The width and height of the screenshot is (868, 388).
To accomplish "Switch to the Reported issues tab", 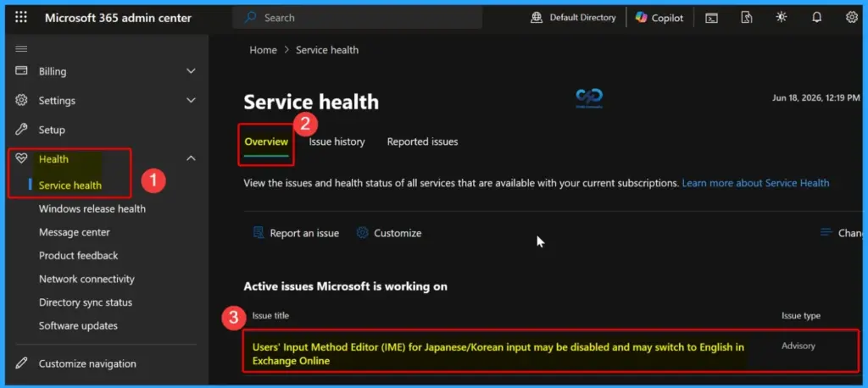I will (422, 141).
